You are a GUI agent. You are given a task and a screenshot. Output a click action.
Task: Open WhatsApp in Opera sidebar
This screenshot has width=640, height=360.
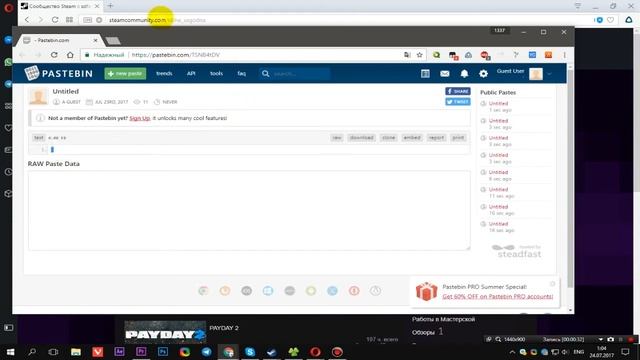point(8,62)
